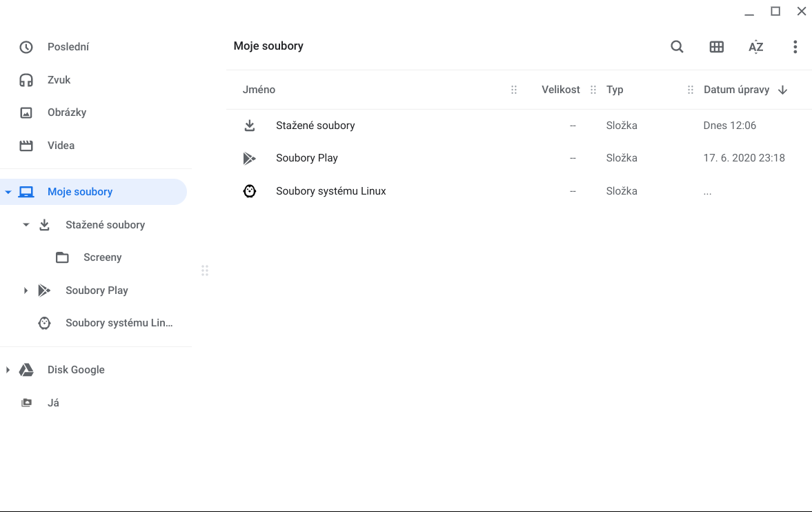Open Videa category in sidebar
Viewport: 812px width, 512px height.
61,146
